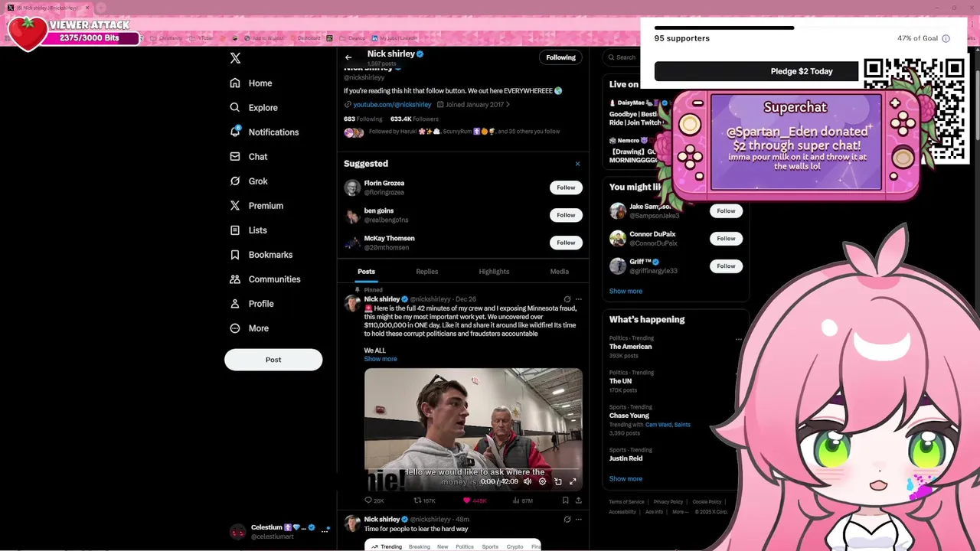Unlike the pinned post heart

[x=466, y=500]
